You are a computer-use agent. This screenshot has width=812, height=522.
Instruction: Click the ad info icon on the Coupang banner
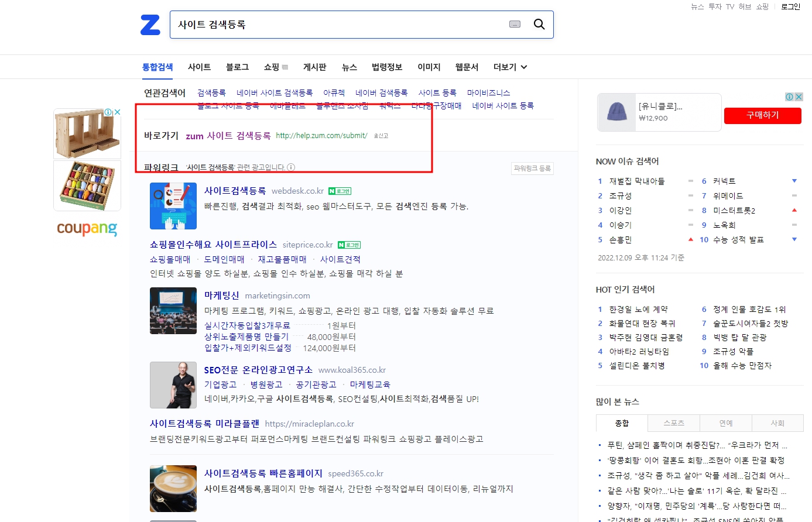click(x=108, y=112)
